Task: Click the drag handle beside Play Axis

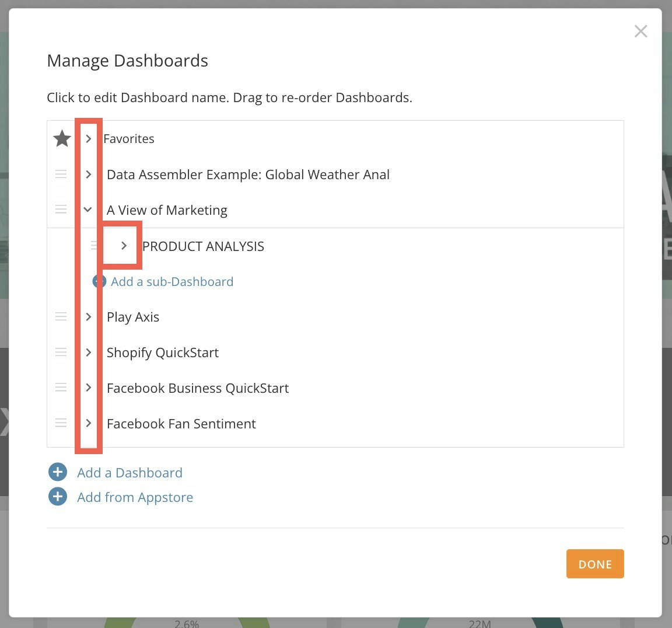Action: 61,316
